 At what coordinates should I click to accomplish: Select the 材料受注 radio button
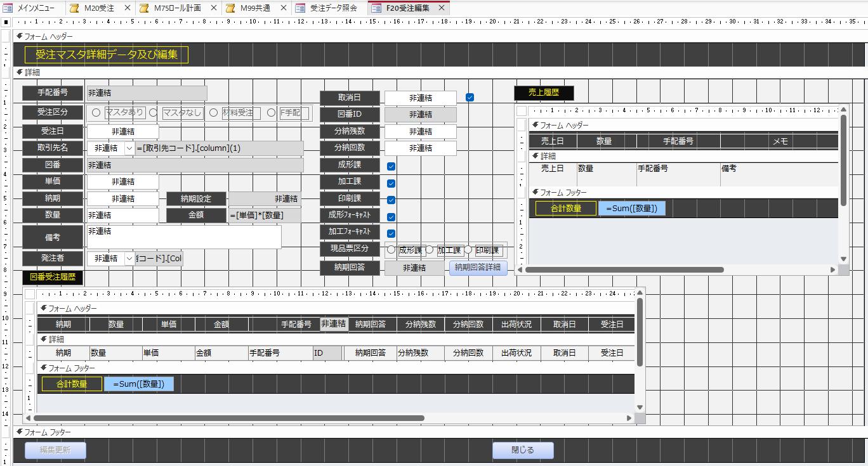pyautogui.click(x=213, y=113)
